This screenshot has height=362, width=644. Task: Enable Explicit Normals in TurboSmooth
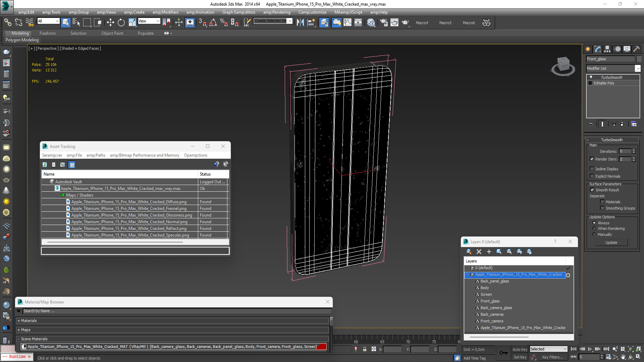tap(592, 176)
